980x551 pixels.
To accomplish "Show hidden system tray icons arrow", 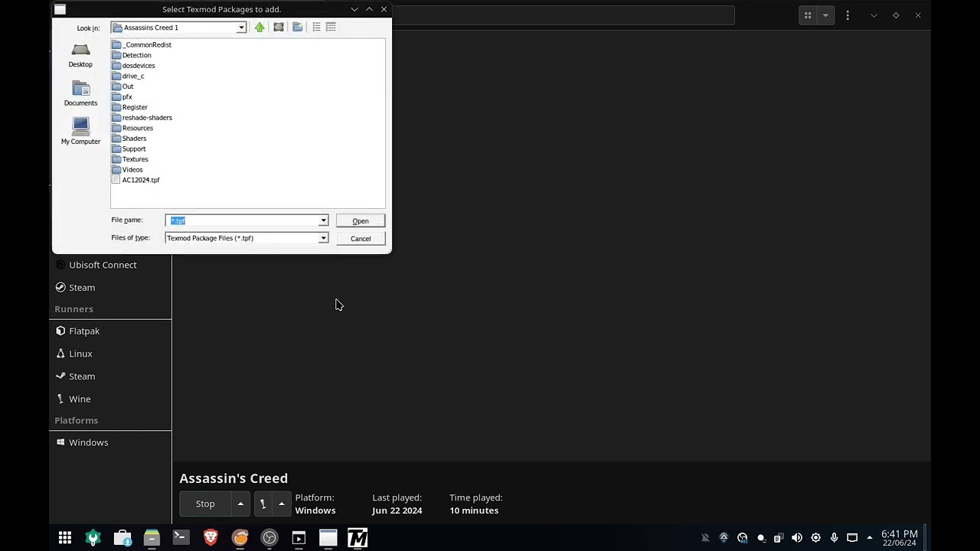I will 870,538.
